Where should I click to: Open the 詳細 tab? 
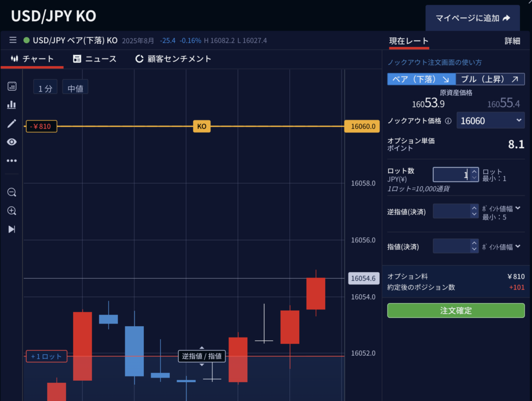pyautogui.click(x=512, y=41)
